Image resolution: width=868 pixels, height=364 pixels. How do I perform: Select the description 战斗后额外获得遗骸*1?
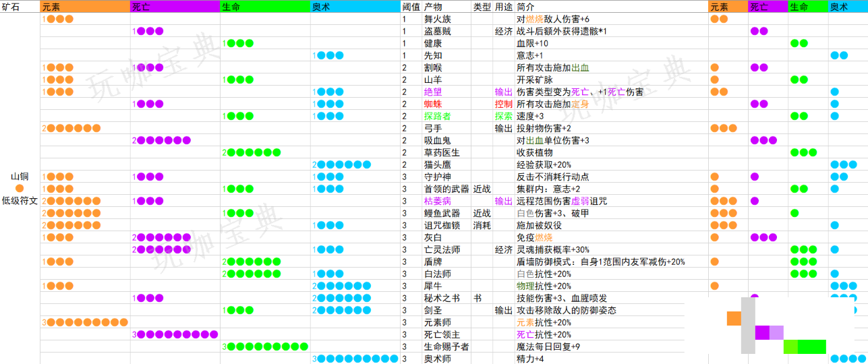coord(562,31)
